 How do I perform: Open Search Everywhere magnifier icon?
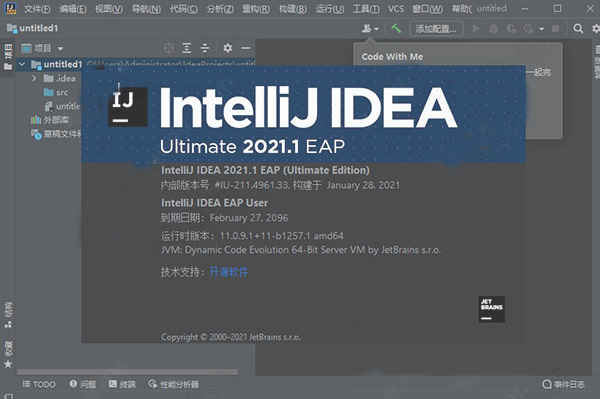coord(578,29)
